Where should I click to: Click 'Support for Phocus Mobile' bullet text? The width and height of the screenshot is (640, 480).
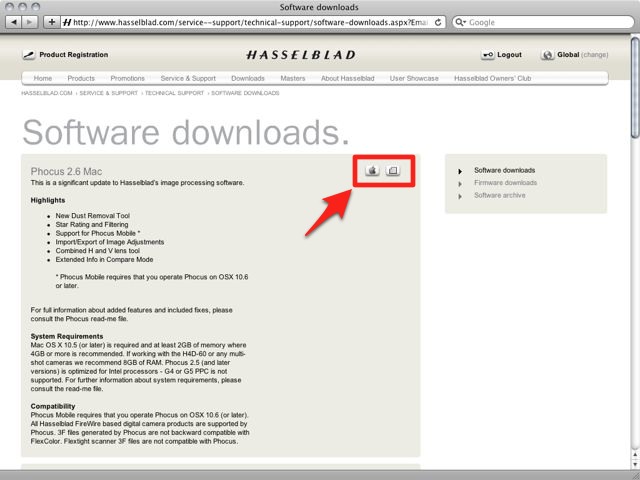click(x=98, y=233)
